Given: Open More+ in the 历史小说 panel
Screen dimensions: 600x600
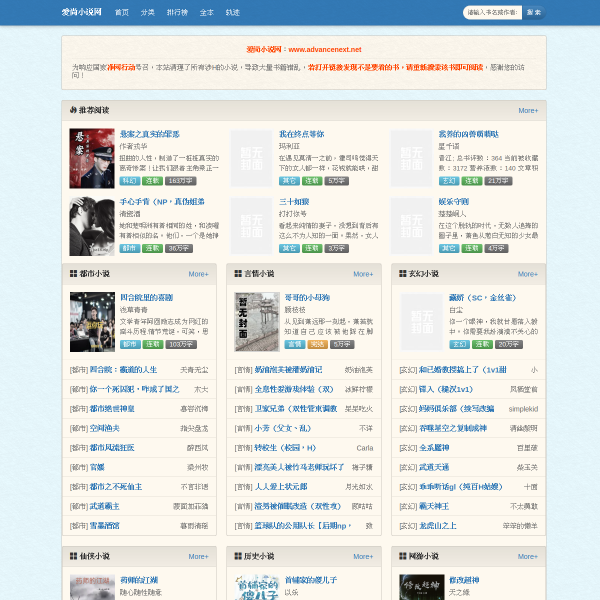Looking at the screenshot, I should click(x=363, y=556).
